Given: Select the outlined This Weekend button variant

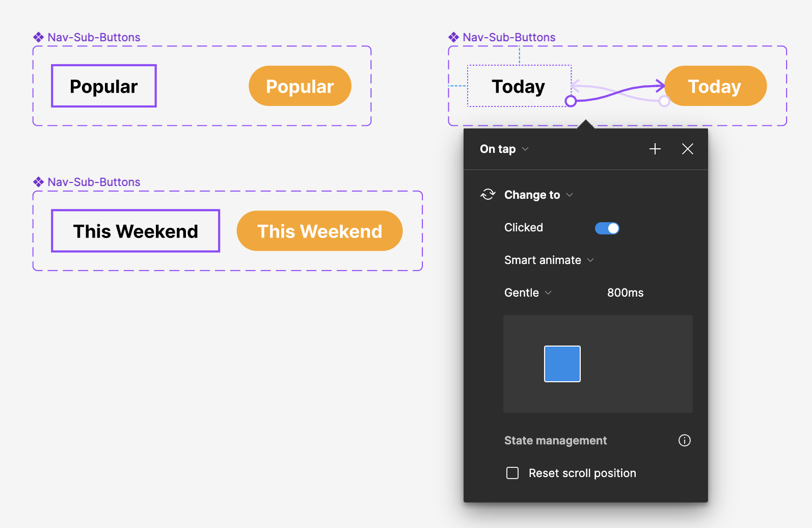Looking at the screenshot, I should point(136,231).
